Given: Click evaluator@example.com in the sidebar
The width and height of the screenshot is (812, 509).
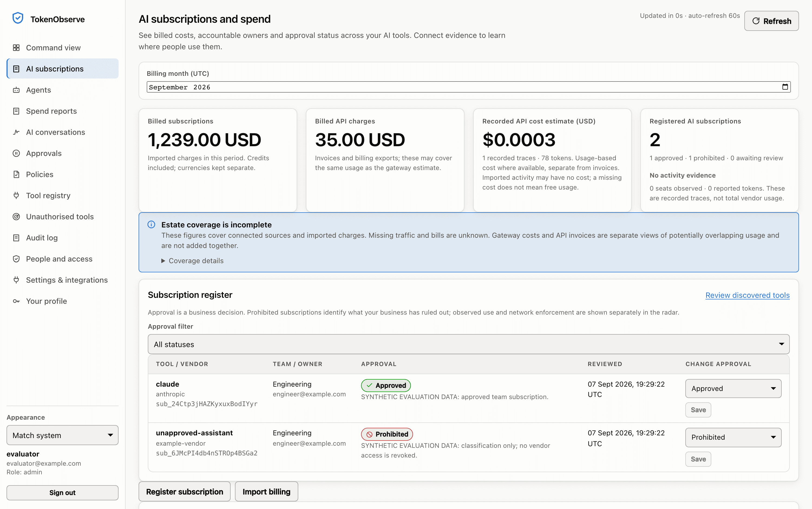Looking at the screenshot, I should 44,463.
